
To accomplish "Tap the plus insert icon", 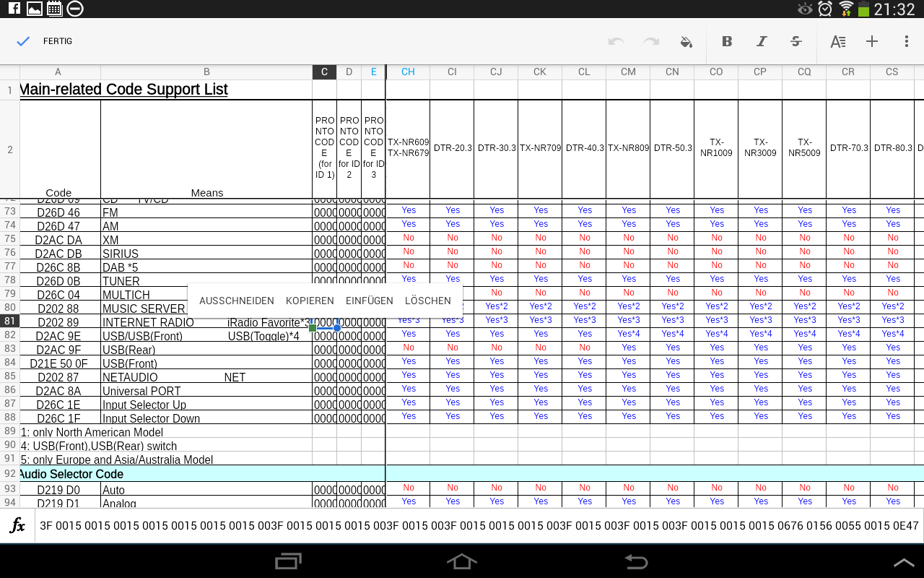I will click(872, 42).
